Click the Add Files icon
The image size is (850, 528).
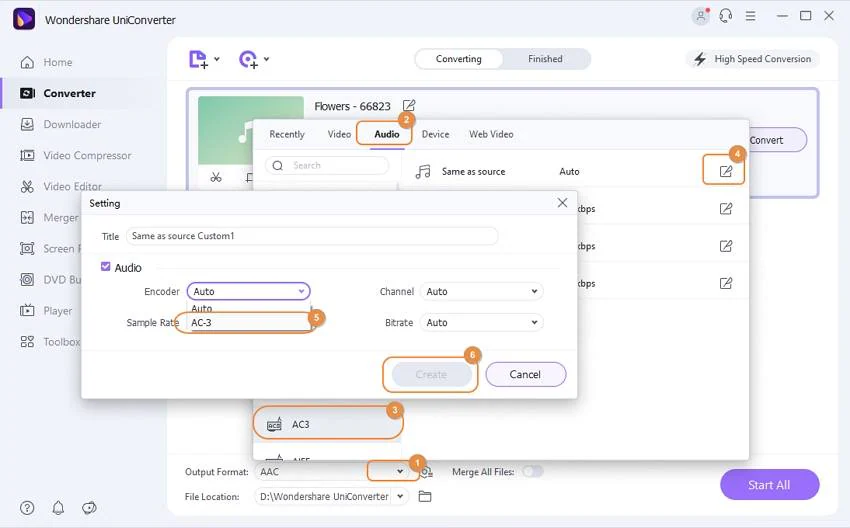click(x=198, y=59)
